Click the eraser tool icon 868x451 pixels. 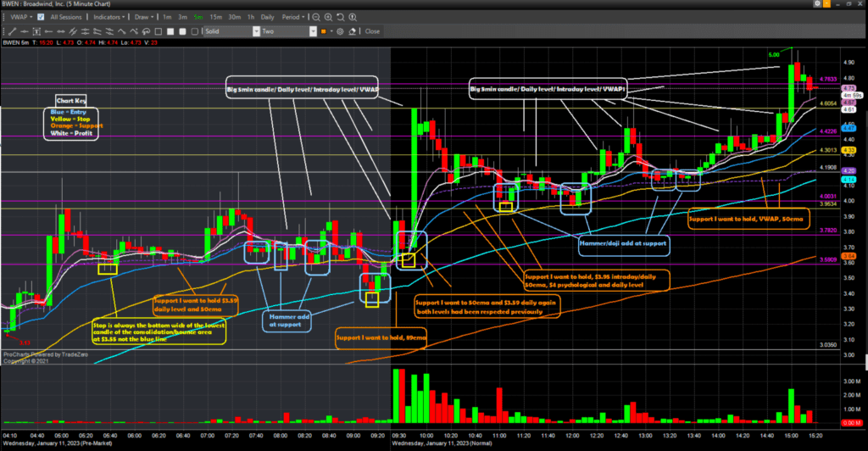click(352, 31)
